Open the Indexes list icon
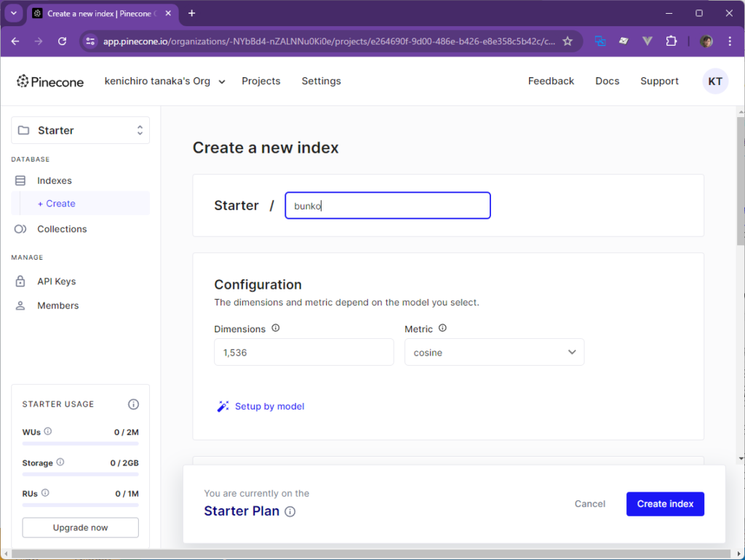Viewport: 745px width, 560px height. tap(20, 180)
